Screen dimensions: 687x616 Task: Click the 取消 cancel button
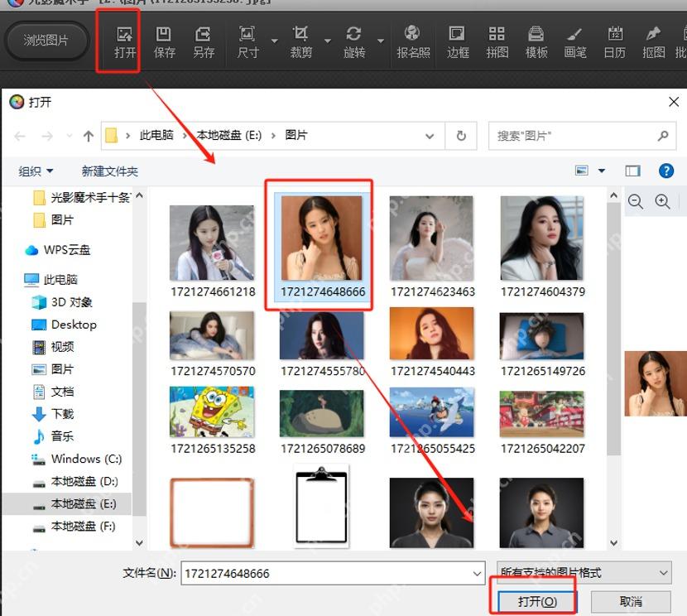coord(631,602)
